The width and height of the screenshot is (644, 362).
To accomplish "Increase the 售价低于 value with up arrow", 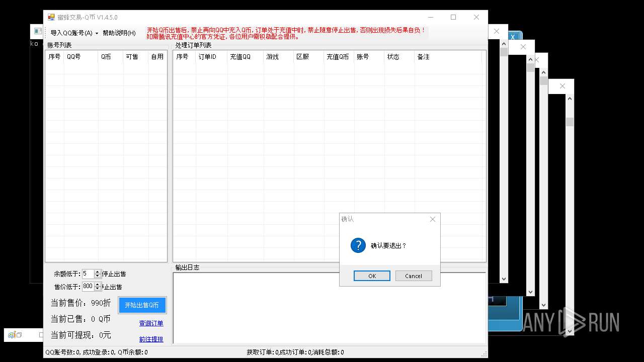I will pos(98,285).
